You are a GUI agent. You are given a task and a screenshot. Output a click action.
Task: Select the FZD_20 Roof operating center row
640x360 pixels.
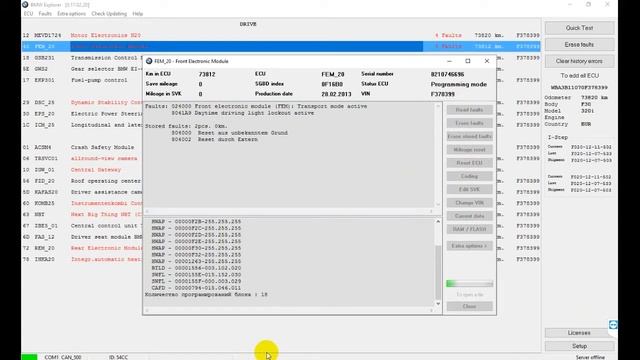82,181
